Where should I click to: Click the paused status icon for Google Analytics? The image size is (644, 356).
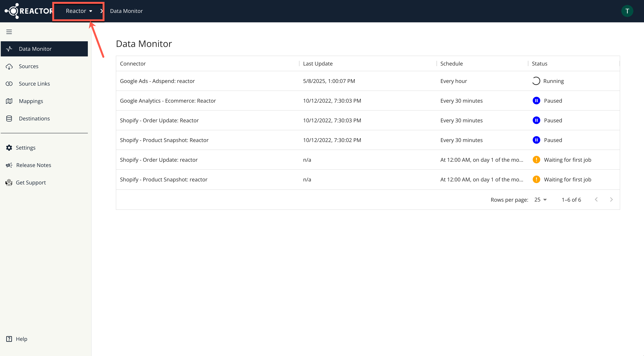[x=536, y=101]
